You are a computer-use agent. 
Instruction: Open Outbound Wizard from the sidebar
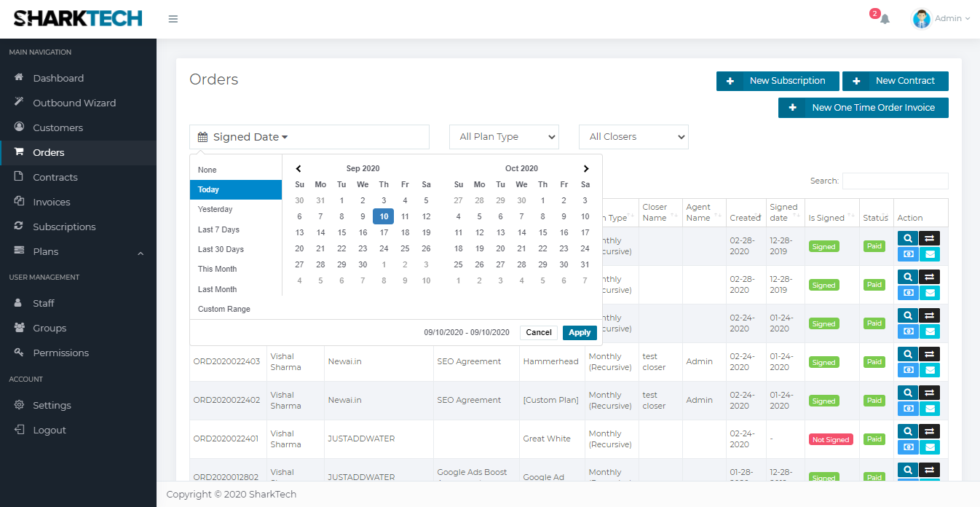click(74, 103)
